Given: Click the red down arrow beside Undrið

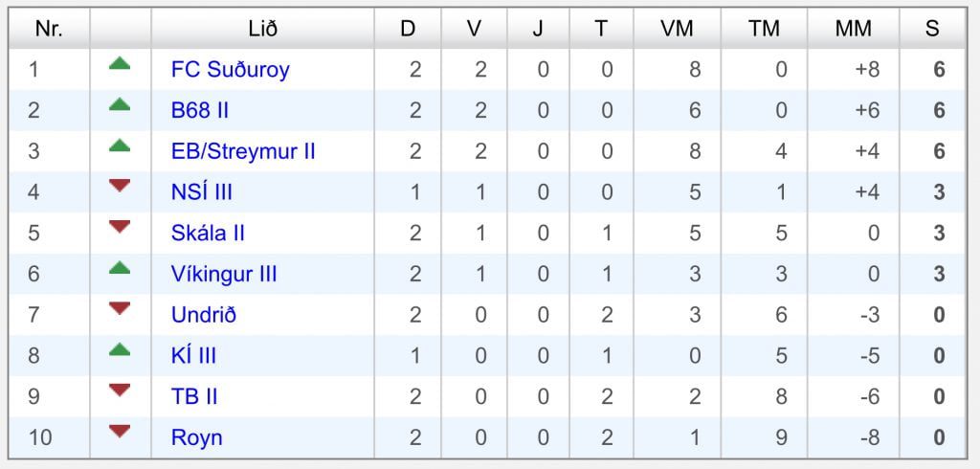Looking at the screenshot, I should tap(120, 308).
